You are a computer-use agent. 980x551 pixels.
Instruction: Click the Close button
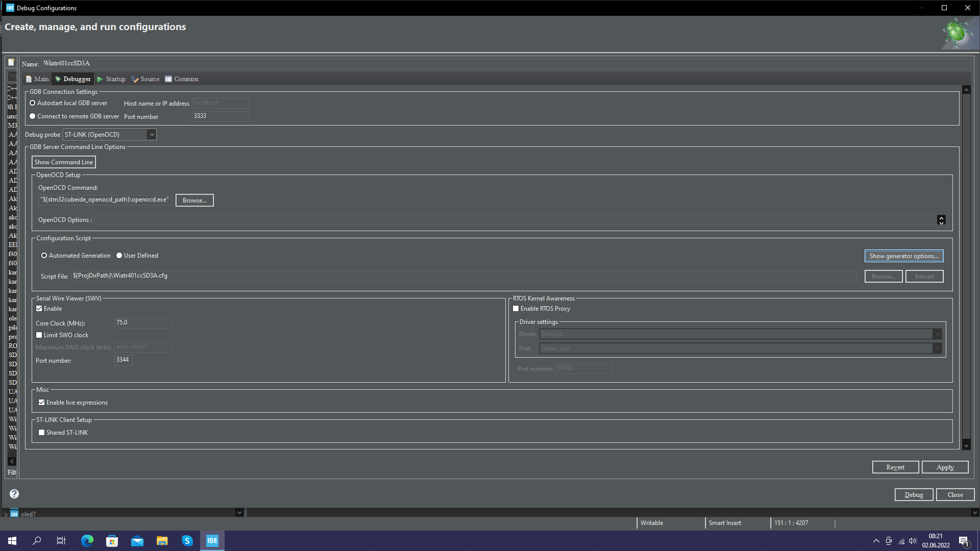point(955,495)
